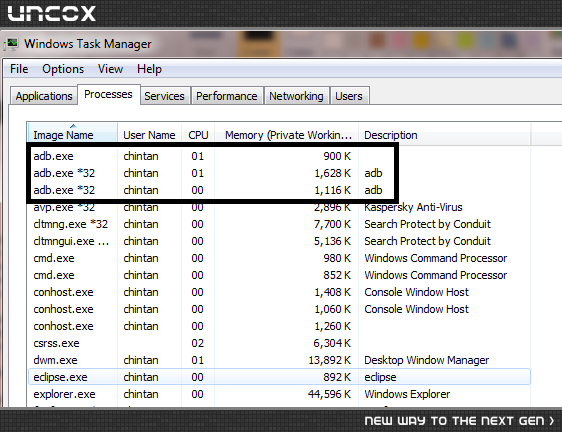Sort by Description column header

click(444, 135)
